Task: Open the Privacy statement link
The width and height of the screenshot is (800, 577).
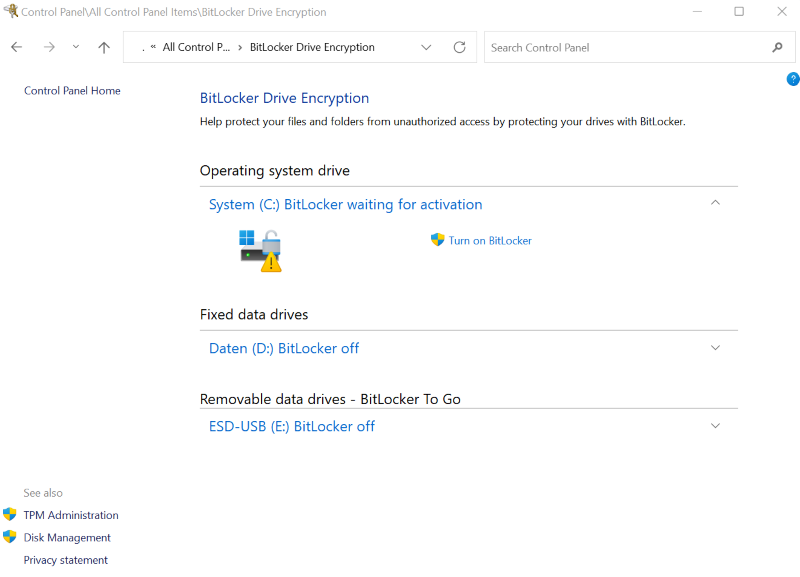Action: click(x=65, y=560)
